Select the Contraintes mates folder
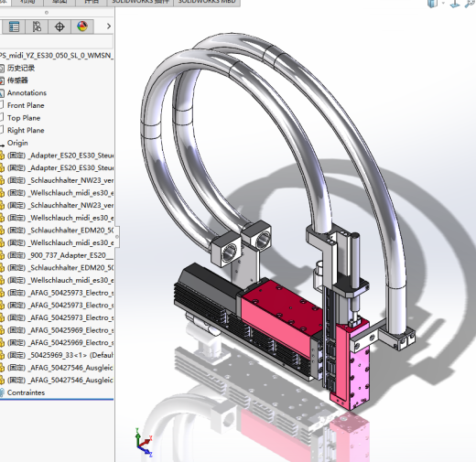 pos(26,392)
